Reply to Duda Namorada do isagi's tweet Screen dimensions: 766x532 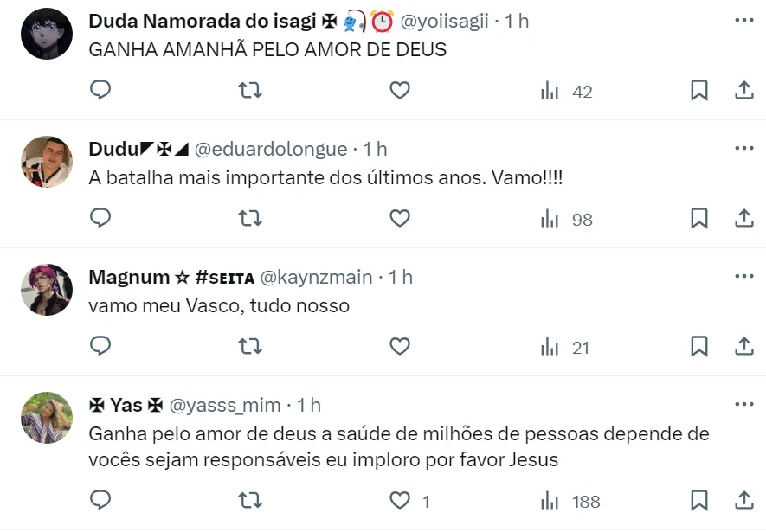100,91
